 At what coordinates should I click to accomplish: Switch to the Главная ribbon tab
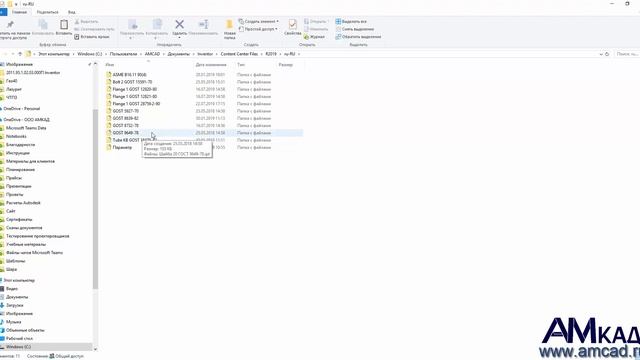pyautogui.click(x=19, y=12)
